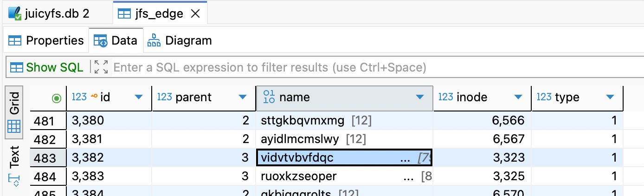This screenshot has width=644, height=196.
Task: Open the type column dropdown arrow
Action: pos(610,97)
